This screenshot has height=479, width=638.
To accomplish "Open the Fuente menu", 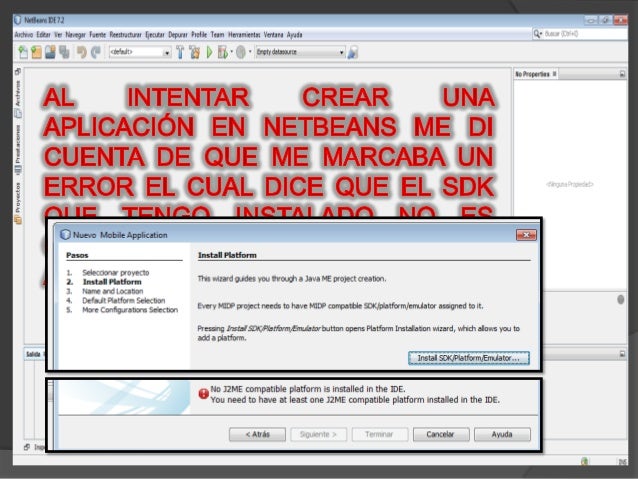I will click(x=98, y=35).
